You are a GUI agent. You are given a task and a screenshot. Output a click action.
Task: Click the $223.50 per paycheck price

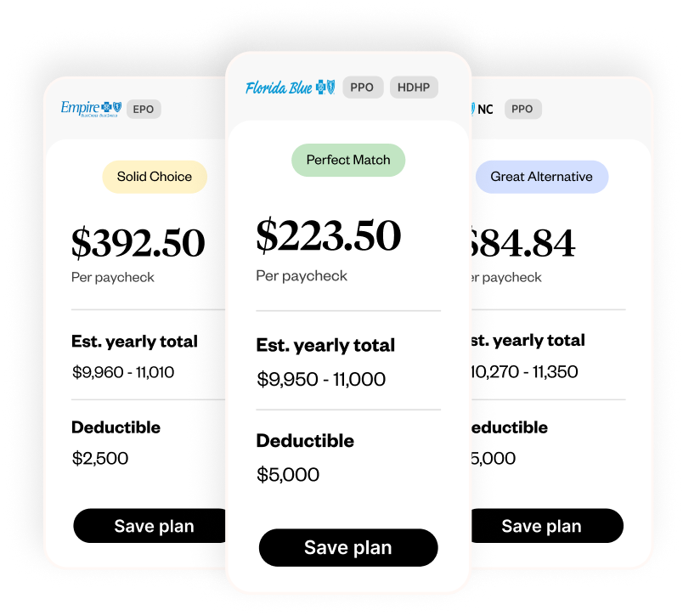pyautogui.click(x=328, y=236)
